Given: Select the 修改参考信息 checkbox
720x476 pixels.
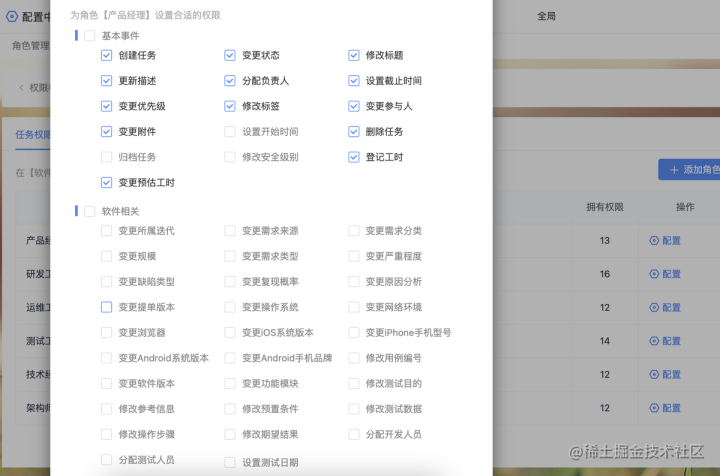Looking at the screenshot, I should 106,409.
